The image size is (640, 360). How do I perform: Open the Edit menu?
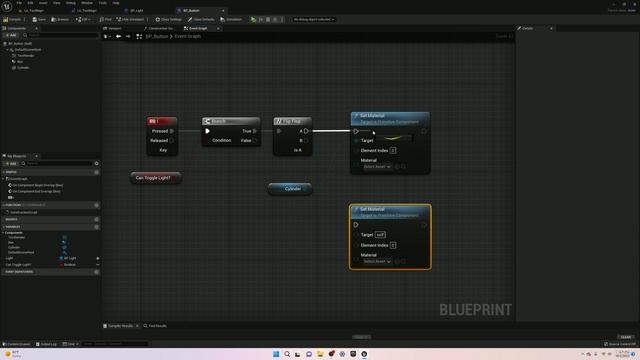click(x=30, y=3)
